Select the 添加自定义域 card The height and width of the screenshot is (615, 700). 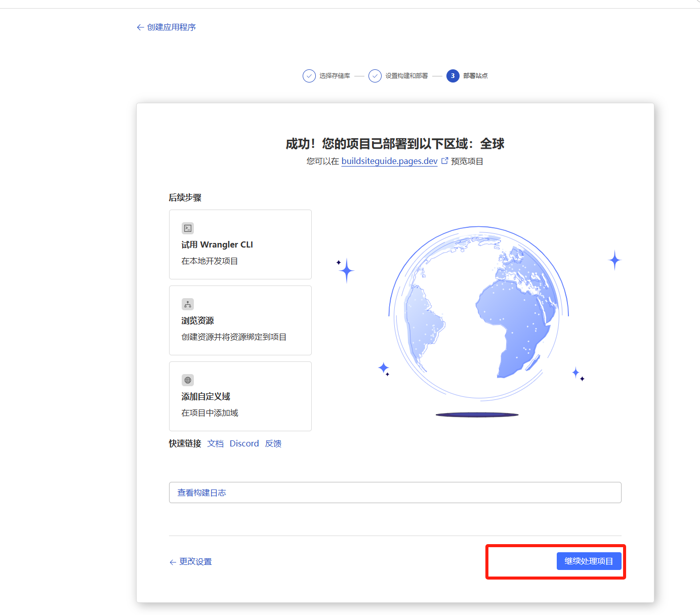pos(240,396)
